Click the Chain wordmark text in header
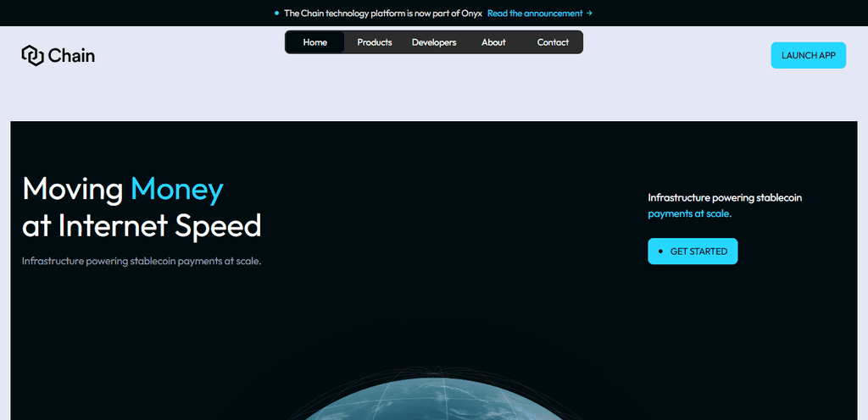Screen dimensions: 868x420 71,56
